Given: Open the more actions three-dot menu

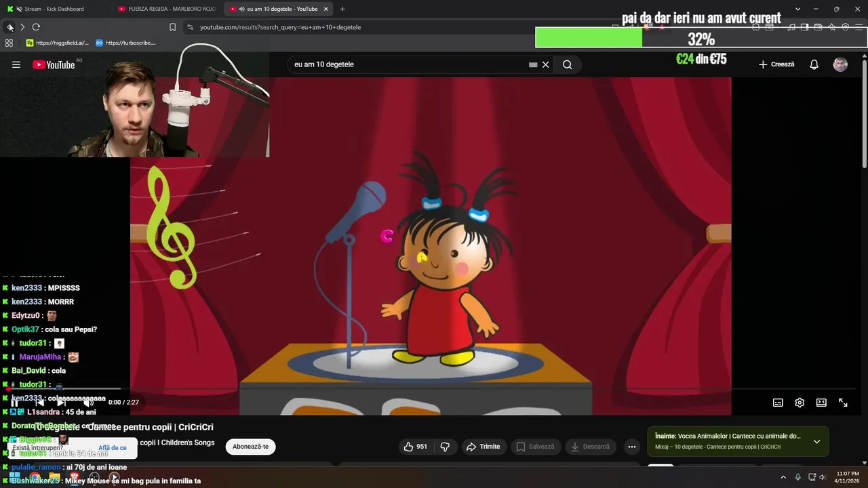Looking at the screenshot, I should click(x=632, y=447).
